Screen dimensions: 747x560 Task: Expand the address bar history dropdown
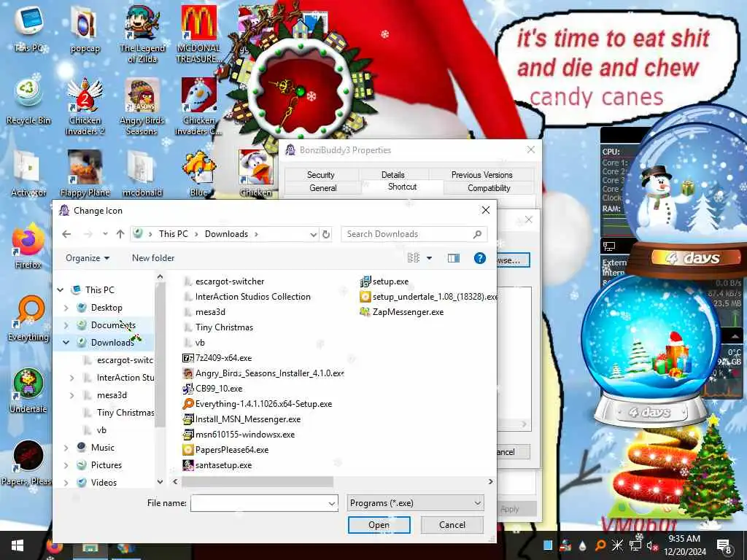pos(313,234)
